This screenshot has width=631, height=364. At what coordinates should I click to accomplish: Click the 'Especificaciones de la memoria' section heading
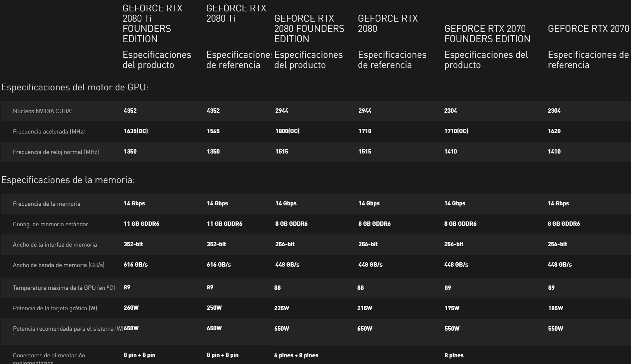click(x=68, y=180)
